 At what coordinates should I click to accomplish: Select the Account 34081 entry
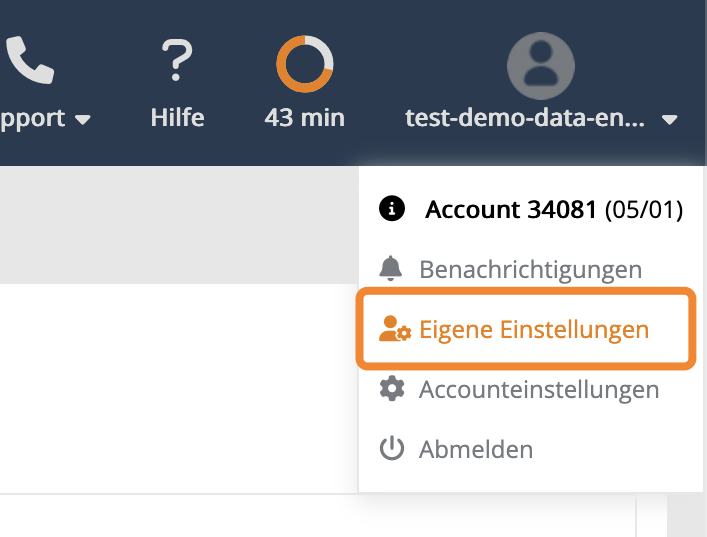point(511,210)
